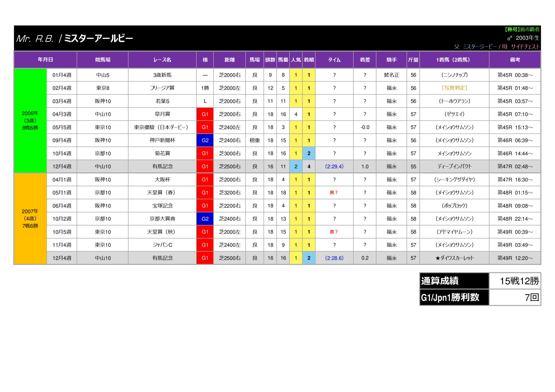Click the 写真判定 orange text
This screenshot has height=392, width=555.
click(x=454, y=88)
